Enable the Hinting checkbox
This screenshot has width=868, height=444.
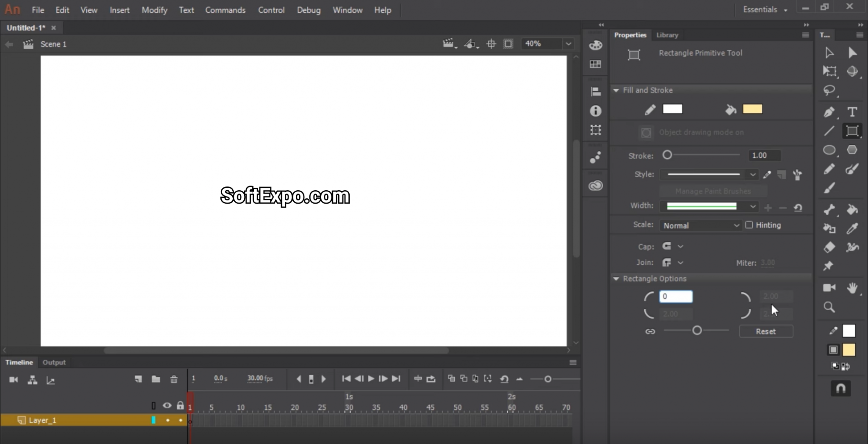tap(749, 225)
